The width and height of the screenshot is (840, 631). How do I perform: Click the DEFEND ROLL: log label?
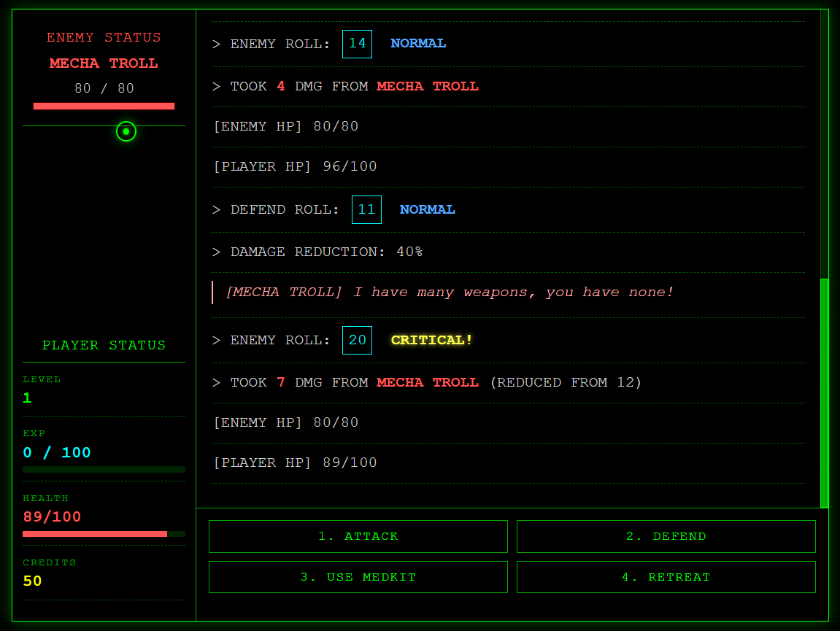(x=285, y=209)
